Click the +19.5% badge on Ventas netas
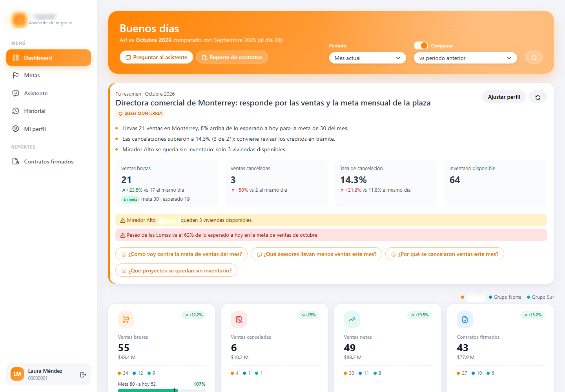The width and height of the screenshot is (565, 392). pyautogui.click(x=420, y=315)
